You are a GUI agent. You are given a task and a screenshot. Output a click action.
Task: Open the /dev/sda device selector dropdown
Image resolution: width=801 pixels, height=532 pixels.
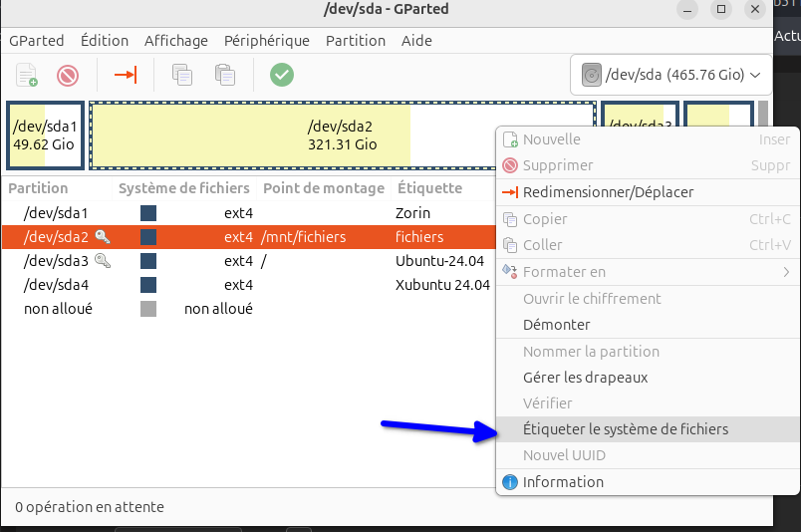(673, 75)
